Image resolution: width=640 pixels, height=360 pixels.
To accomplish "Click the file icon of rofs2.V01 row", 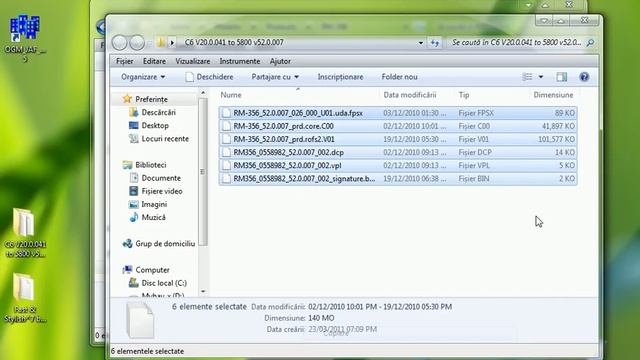I will tap(227, 139).
